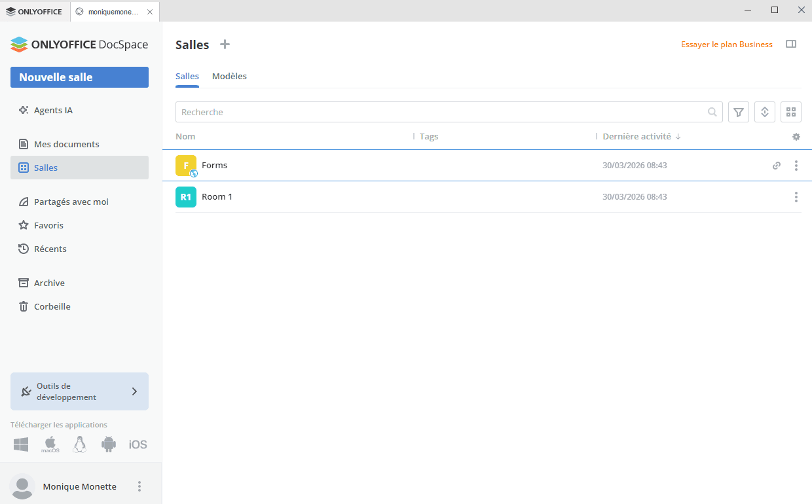Open Mes documents in sidebar
This screenshot has width=812, height=504.
point(66,144)
